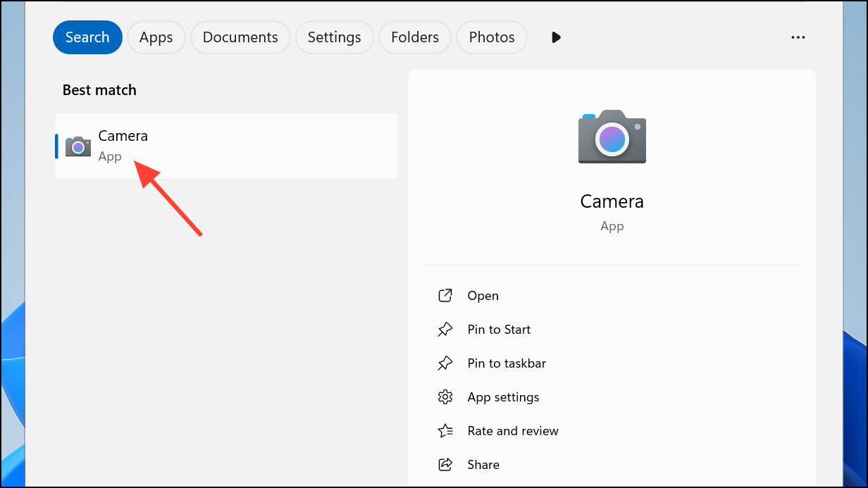
Task: Open the Camera app via Open
Action: click(483, 296)
